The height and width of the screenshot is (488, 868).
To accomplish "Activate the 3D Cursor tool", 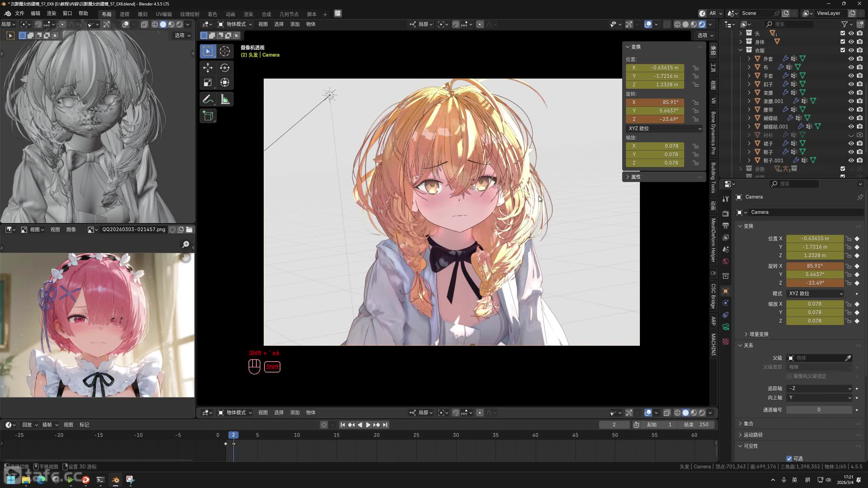I will coord(224,51).
